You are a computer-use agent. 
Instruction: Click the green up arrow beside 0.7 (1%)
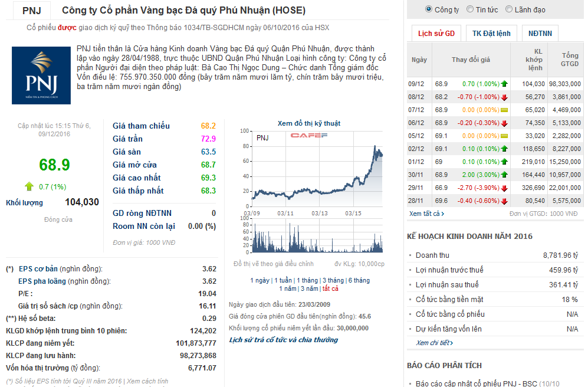pyautogui.click(x=29, y=186)
